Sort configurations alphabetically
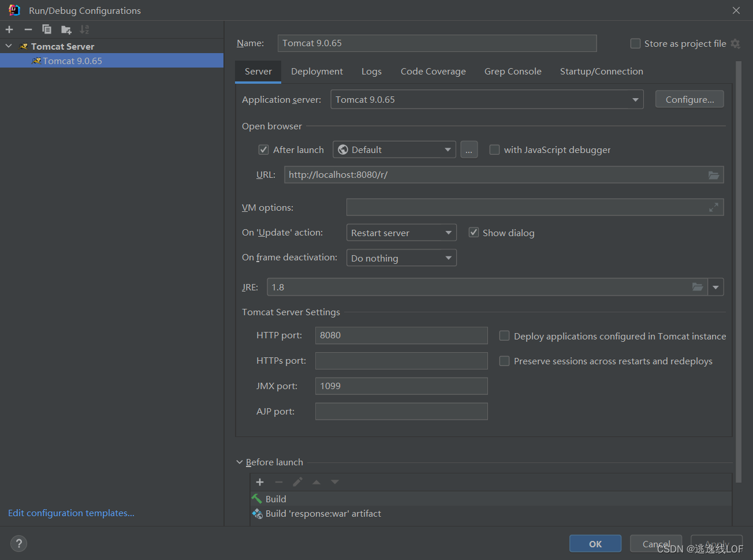The image size is (753, 560). click(x=84, y=29)
